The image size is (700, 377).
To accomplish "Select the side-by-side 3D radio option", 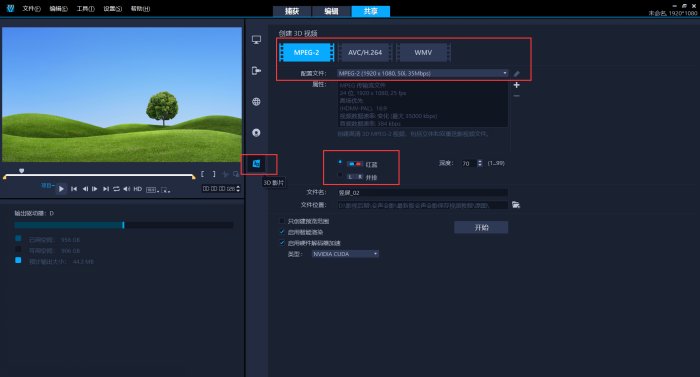I will (340, 176).
